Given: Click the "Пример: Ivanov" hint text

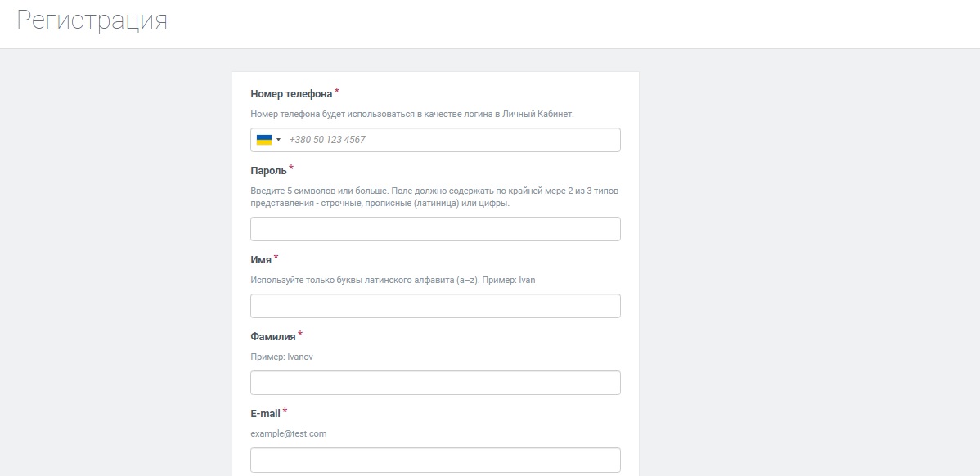Looking at the screenshot, I should pos(282,357).
